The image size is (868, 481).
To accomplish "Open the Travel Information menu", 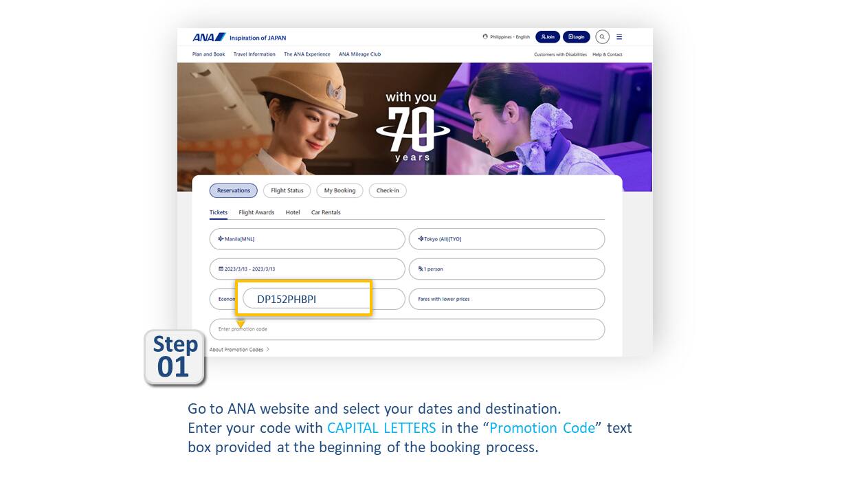I will tap(254, 54).
